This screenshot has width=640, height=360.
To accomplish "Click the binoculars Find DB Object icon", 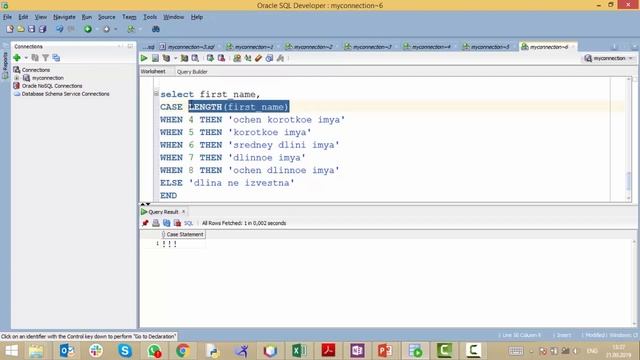I will pyautogui.click(x=156, y=29).
